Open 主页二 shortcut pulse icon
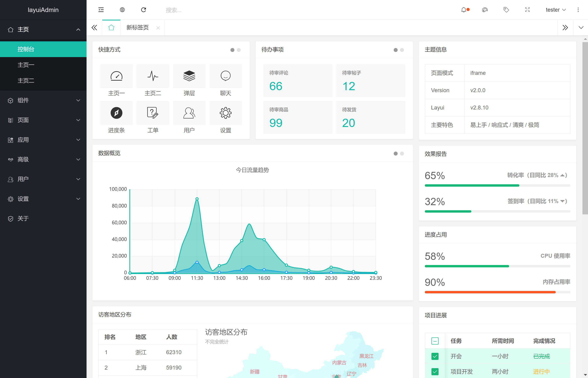The width and height of the screenshot is (588, 378). tap(153, 76)
